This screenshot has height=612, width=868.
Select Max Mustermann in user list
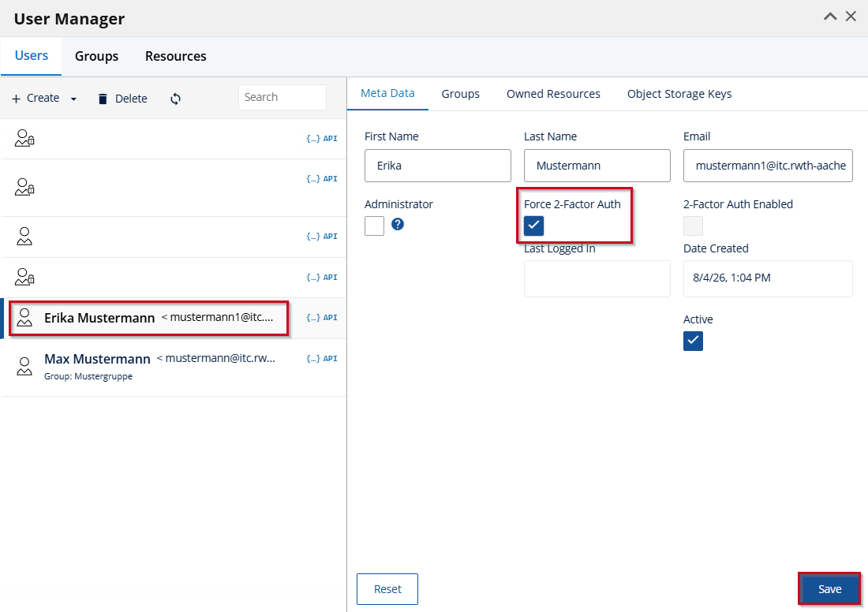click(174, 368)
